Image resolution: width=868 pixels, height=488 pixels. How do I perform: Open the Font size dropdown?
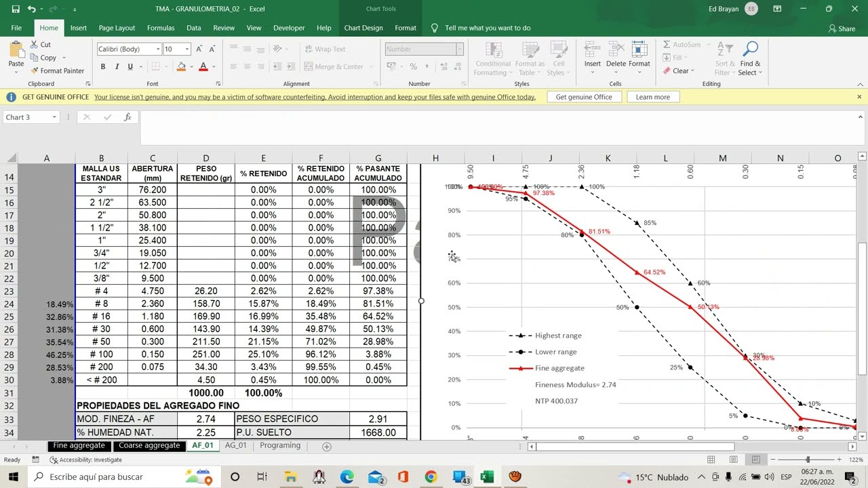[x=188, y=49]
